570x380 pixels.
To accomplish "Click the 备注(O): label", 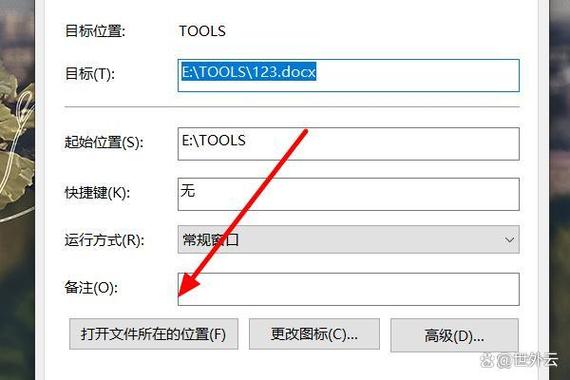I will 91,288.
